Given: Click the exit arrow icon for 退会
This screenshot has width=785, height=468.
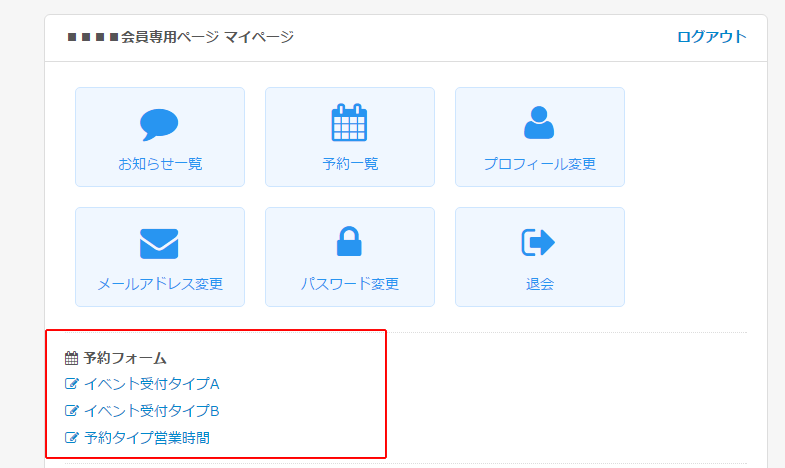Looking at the screenshot, I should click(539, 243).
